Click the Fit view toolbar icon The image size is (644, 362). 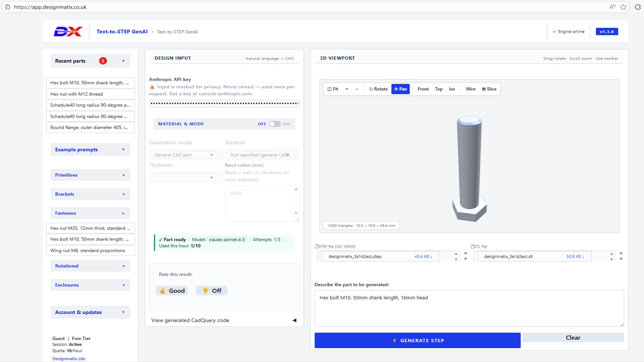point(333,89)
